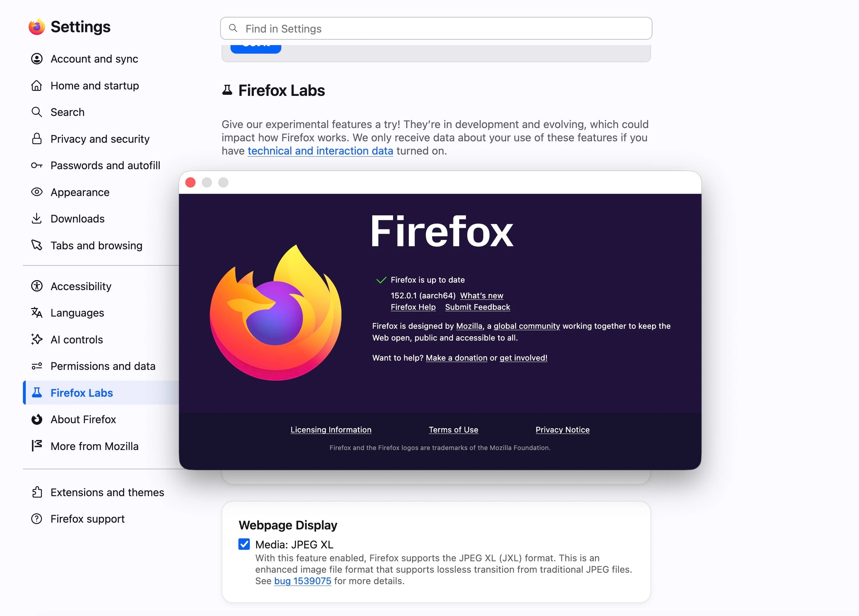The width and height of the screenshot is (859, 616).
Task: Open technical and interaction data link
Action: tap(320, 151)
